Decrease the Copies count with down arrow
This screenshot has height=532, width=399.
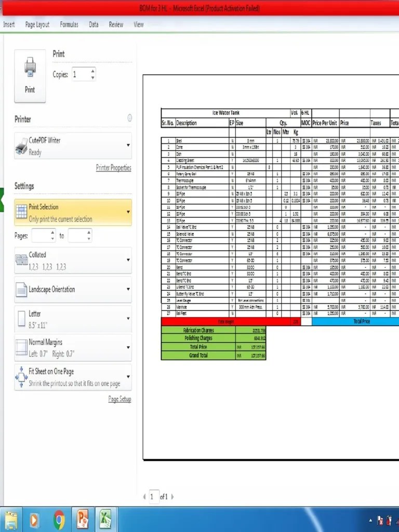click(92, 78)
